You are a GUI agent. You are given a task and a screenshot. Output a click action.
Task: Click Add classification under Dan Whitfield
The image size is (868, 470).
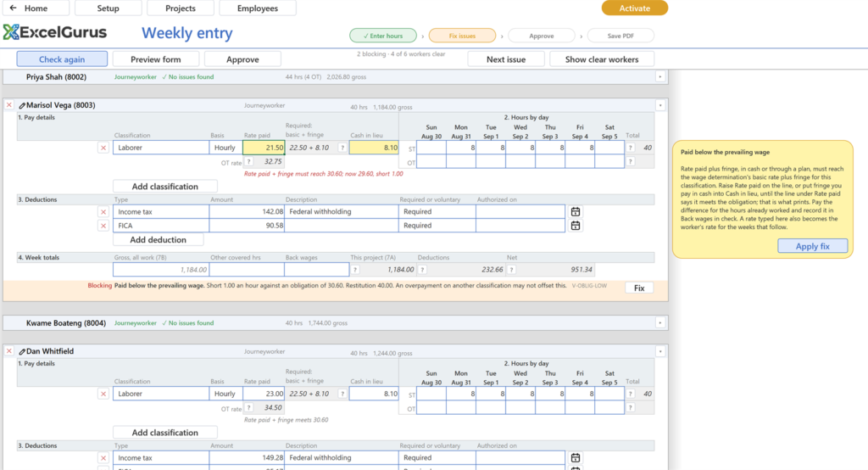[x=165, y=433]
